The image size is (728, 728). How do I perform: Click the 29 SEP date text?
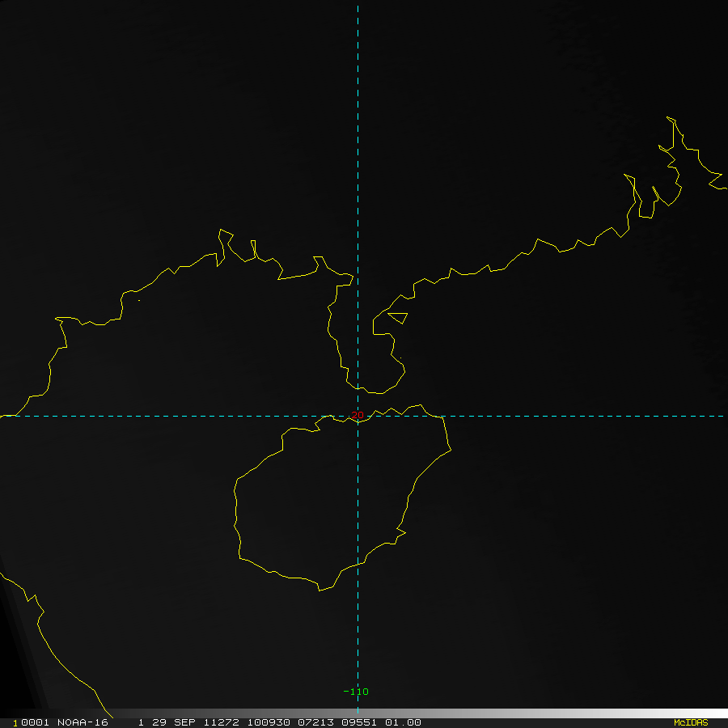pyautogui.click(x=174, y=722)
